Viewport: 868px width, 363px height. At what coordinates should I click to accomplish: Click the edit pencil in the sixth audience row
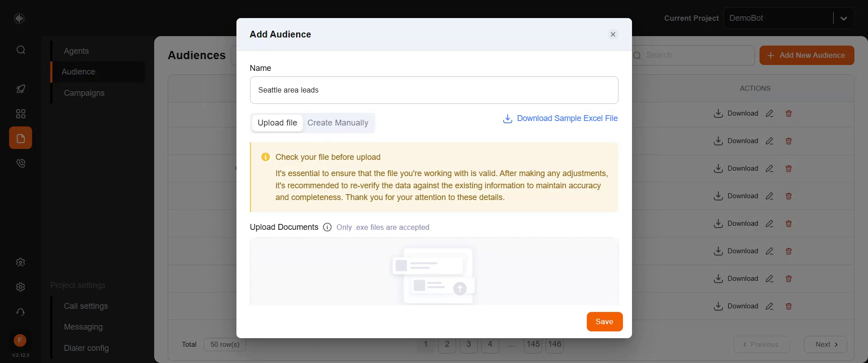click(x=769, y=251)
